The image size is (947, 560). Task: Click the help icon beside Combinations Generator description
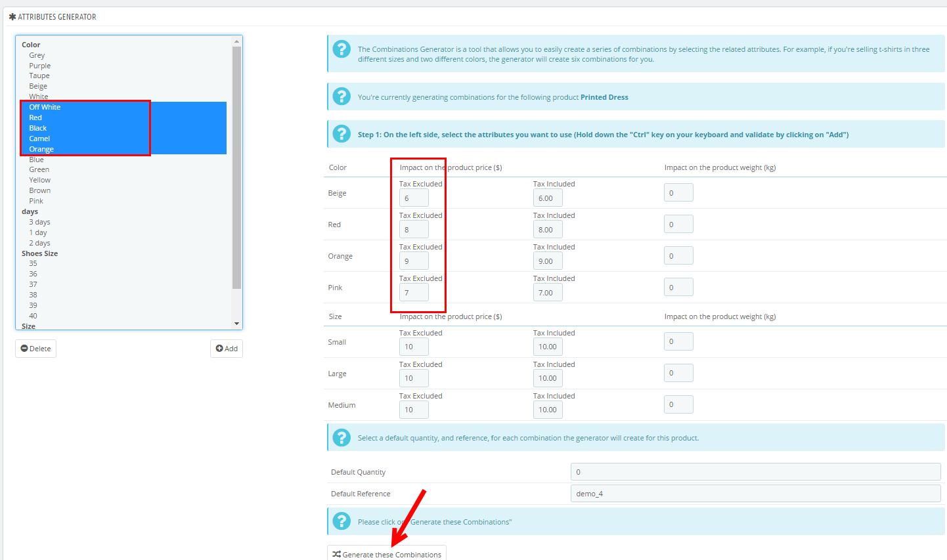(x=341, y=49)
